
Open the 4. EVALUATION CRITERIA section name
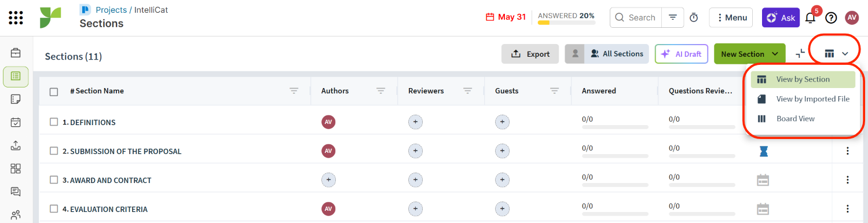point(105,209)
